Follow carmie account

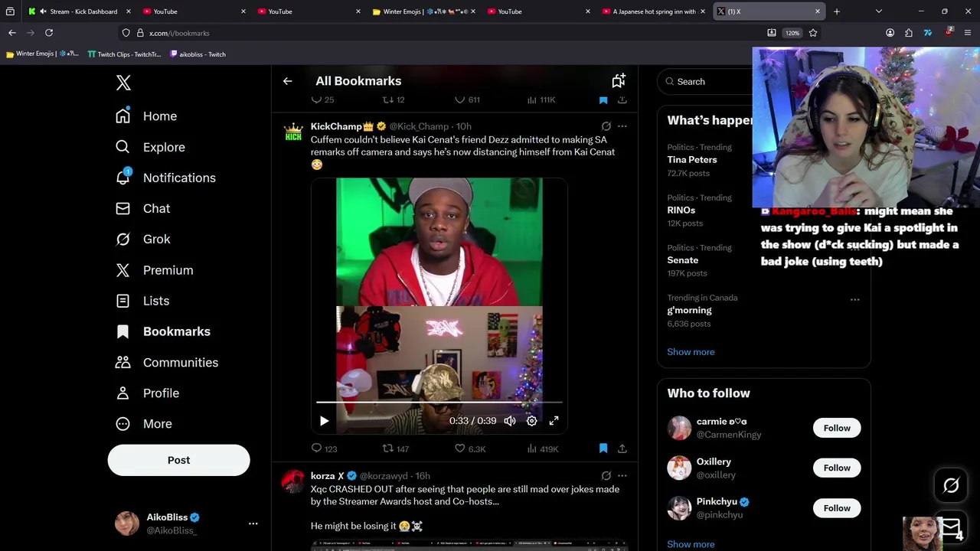[x=837, y=428]
